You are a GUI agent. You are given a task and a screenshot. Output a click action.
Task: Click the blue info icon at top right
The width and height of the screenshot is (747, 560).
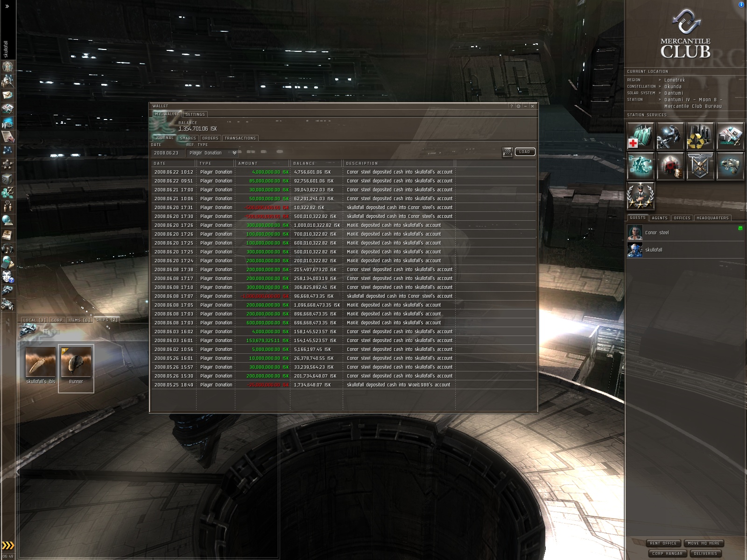pos(741,4)
